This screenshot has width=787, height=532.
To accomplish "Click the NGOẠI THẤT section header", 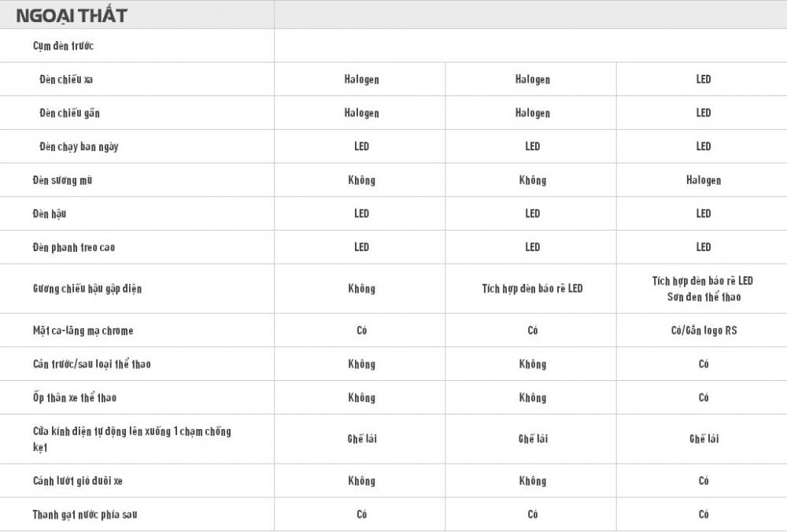I will pyautogui.click(x=71, y=15).
